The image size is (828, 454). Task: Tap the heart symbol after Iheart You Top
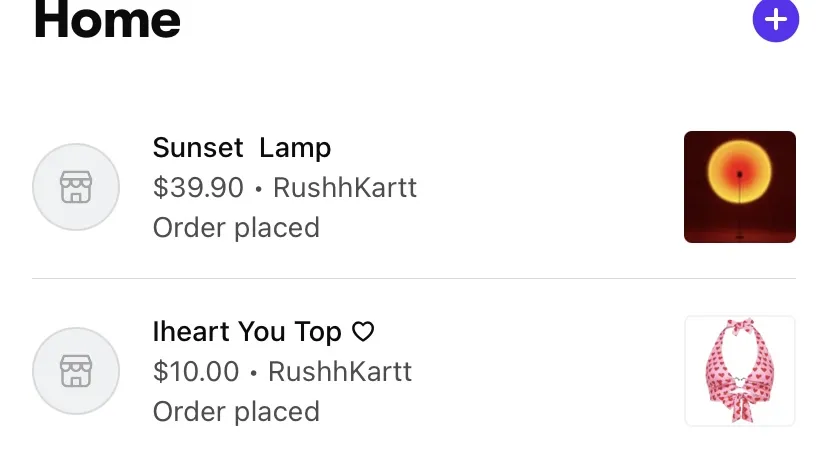pyautogui.click(x=363, y=332)
